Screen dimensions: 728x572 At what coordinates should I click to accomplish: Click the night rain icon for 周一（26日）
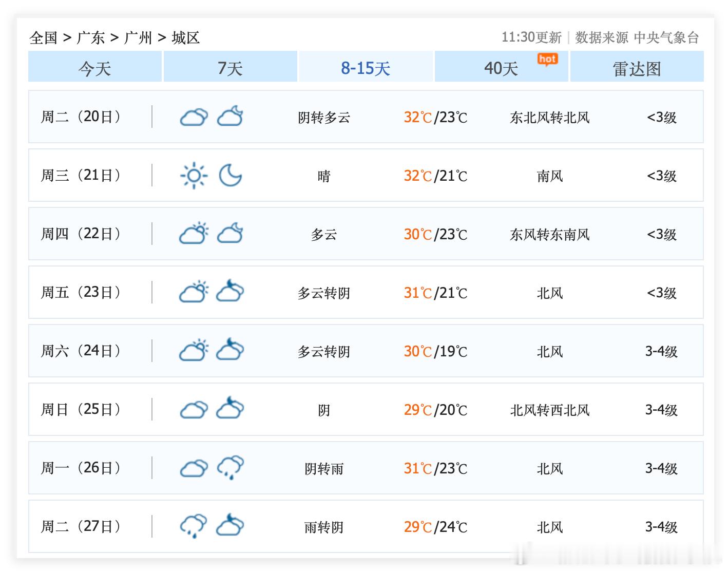pos(230,468)
